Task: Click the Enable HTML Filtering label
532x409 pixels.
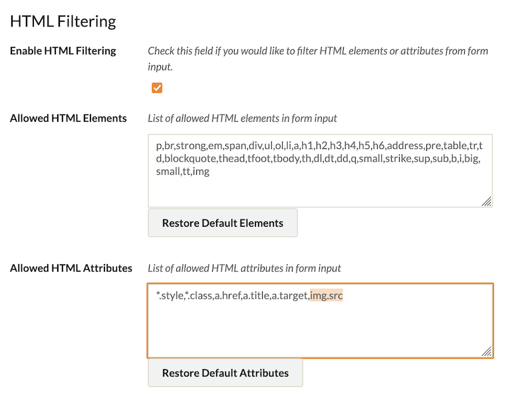Action: click(x=63, y=51)
